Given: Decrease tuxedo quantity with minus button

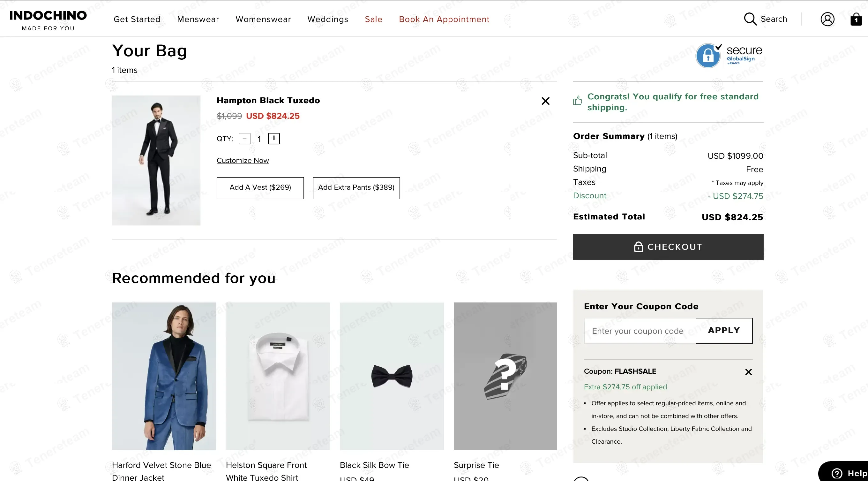Looking at the screenshot, I should pyautogui.click(x=245, y=139).
